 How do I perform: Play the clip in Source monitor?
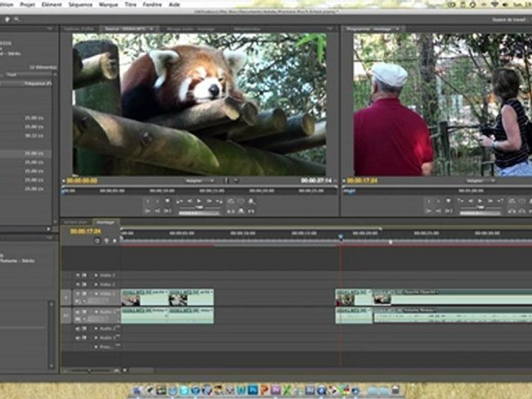click(x=199, y=201)
